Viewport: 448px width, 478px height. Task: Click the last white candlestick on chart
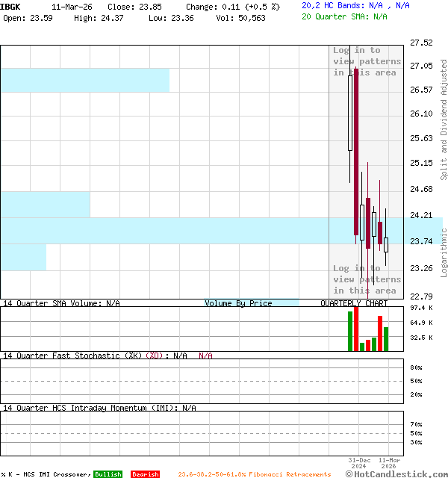[x=386, y=244]
